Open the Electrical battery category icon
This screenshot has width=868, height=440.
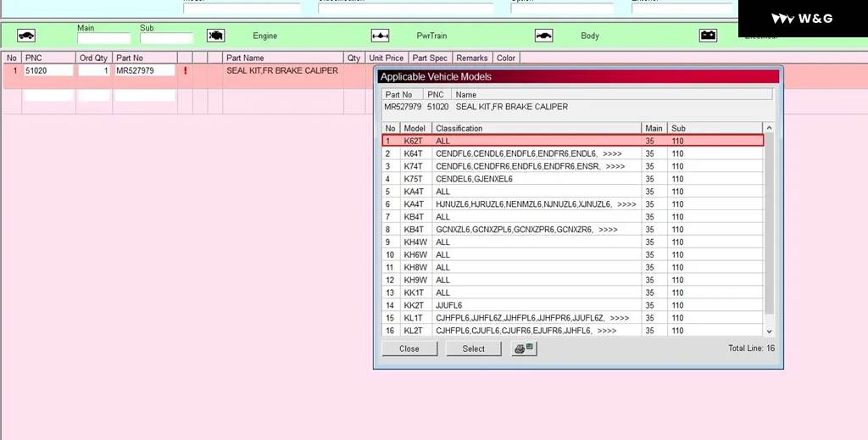708,36
